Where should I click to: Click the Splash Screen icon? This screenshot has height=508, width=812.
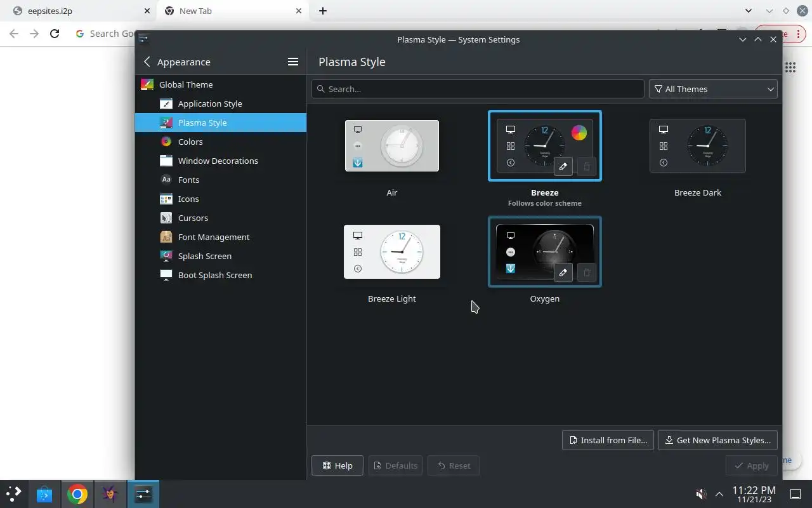click(166, 256)
